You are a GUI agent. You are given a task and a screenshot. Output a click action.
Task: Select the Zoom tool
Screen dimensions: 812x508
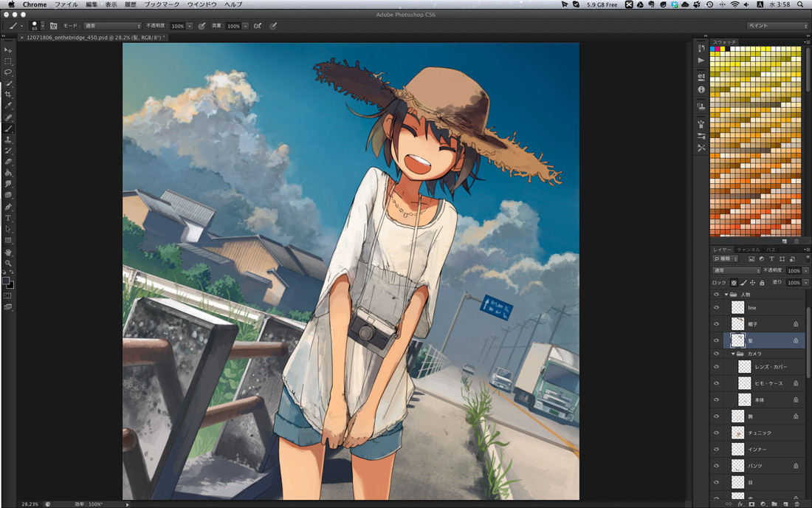[x=8, y=264]
